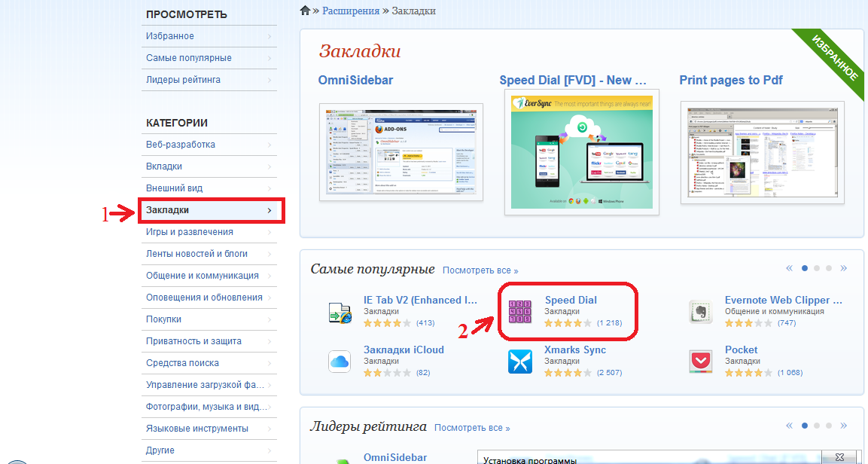Click the Speed Dial purple grid icon
Image resolution: width=868 pixels, height=464 pixels.
tap(519, 312)
